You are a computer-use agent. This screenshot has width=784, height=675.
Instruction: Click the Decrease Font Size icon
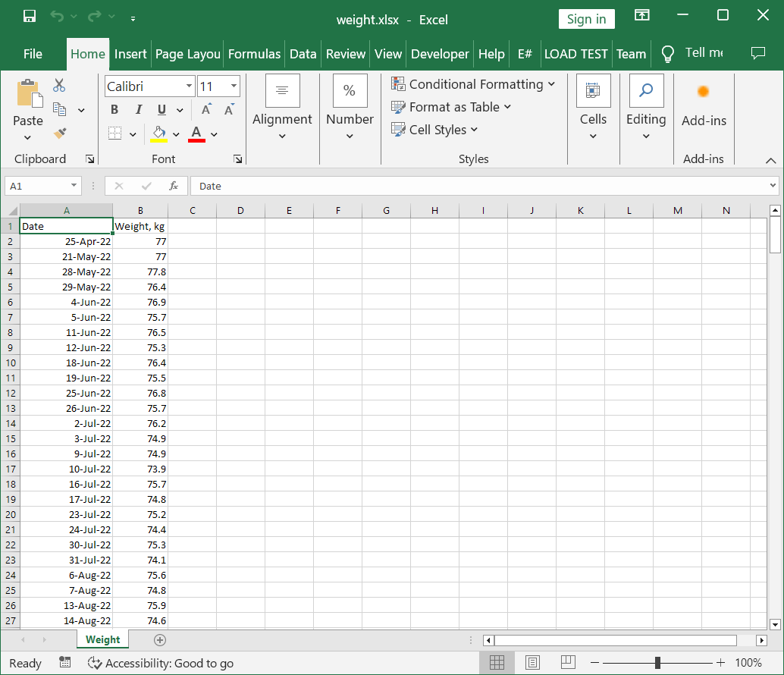coord(229,109)
